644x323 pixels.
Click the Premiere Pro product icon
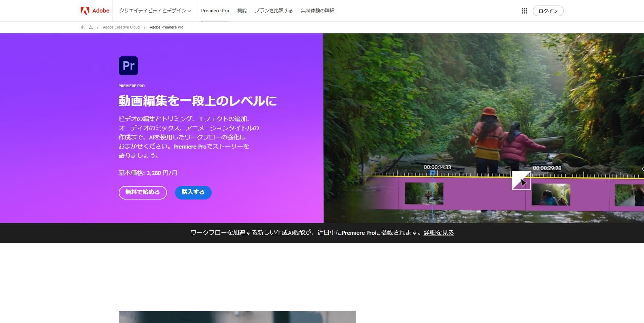coord(128,65)
